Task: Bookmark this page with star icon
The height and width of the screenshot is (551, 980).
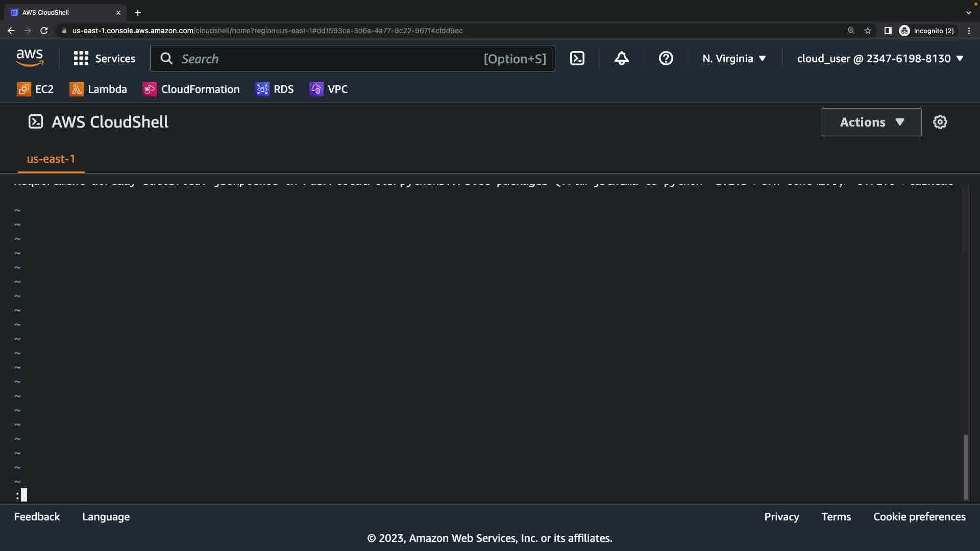Action: 867,31
